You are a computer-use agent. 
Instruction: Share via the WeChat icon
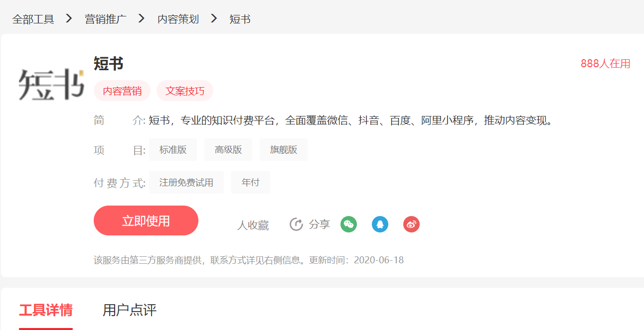[348, 224]
